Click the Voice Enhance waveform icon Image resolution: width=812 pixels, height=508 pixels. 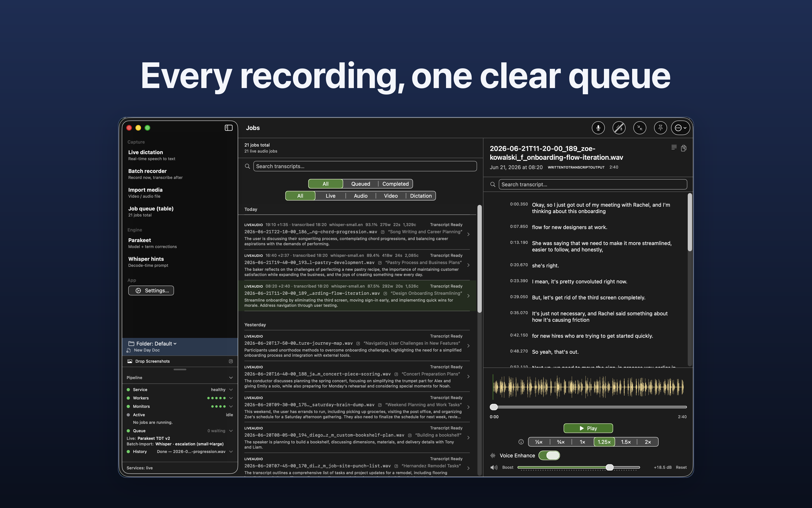(x=493, y=456)
